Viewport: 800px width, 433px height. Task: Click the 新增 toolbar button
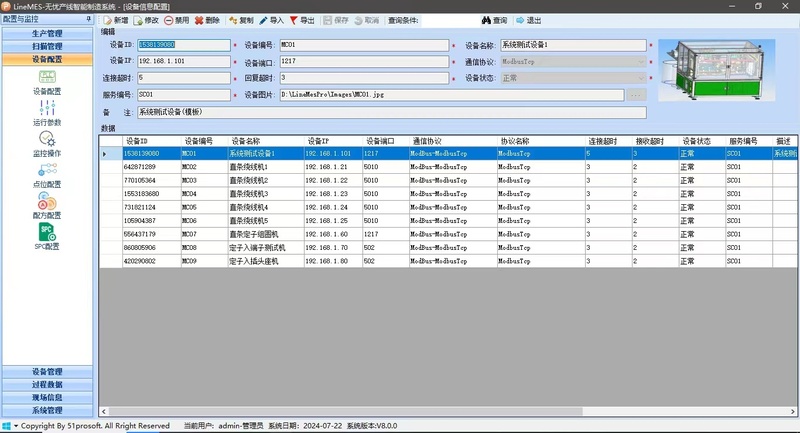tap(115, 20)
